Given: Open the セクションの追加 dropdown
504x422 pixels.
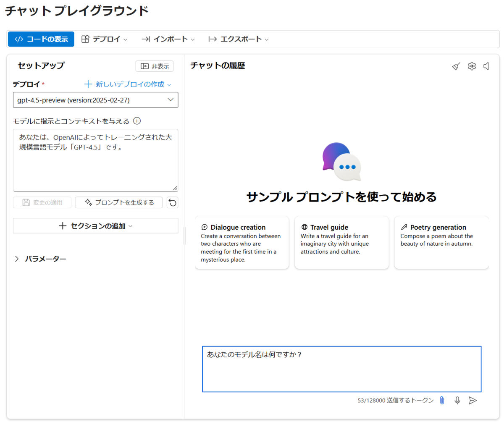Looking at the screenshot, I should coord(96,225).
